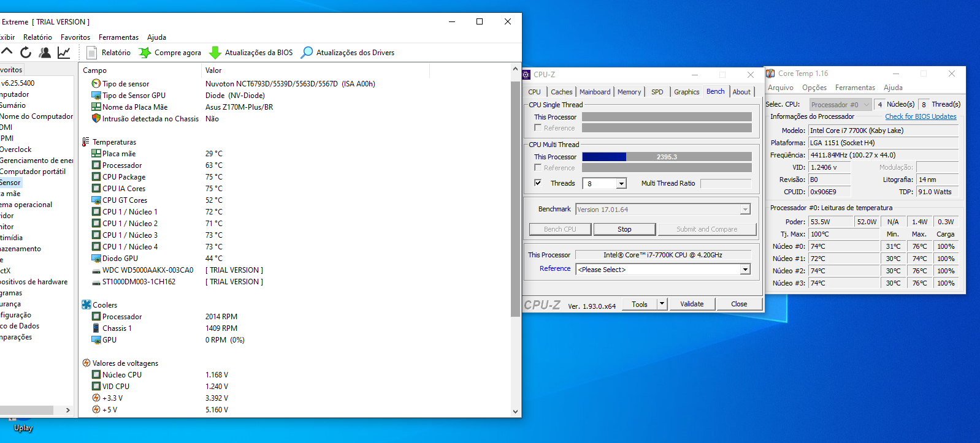The image size is (980, 443).
Task: Click the ST1000DM003 drive icon
Action: point(96,282)
